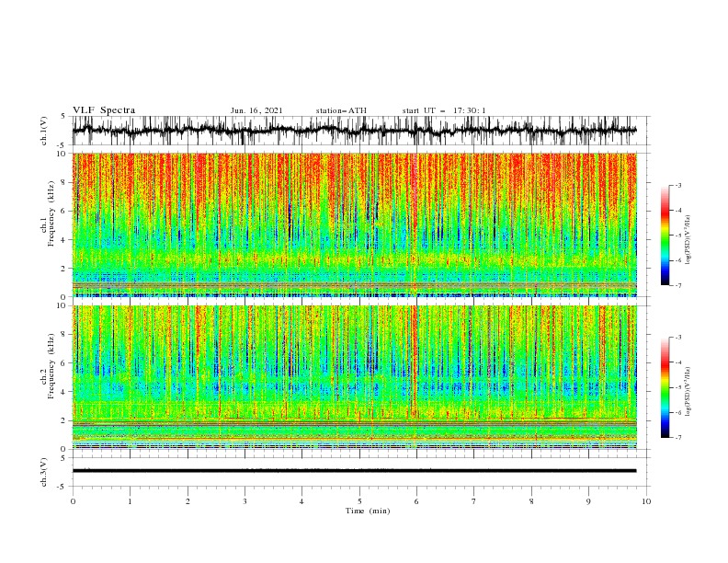This screenshot has height=563, width=728.
Task: Click the ch.1 'Frequency (kHz)' axis label
Action: 51,214
